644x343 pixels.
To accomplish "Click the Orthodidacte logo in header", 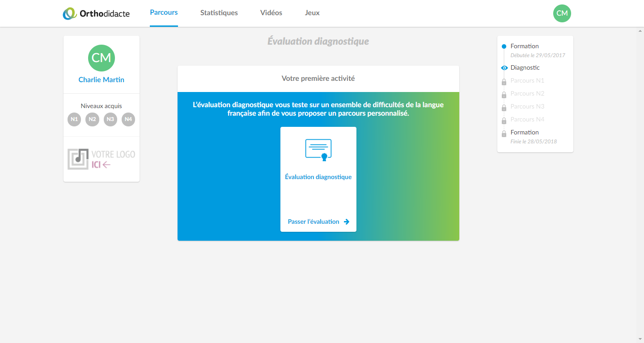I will click(x=96, y=13).
